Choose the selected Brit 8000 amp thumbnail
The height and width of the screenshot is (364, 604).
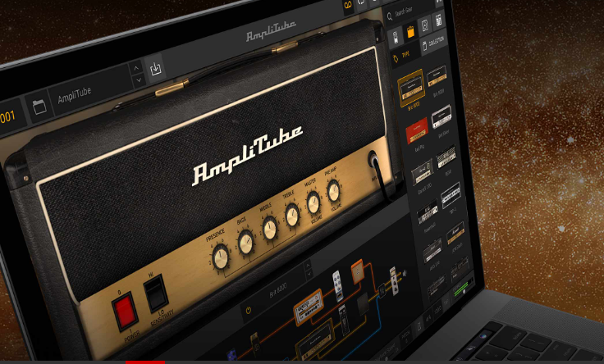412,88
